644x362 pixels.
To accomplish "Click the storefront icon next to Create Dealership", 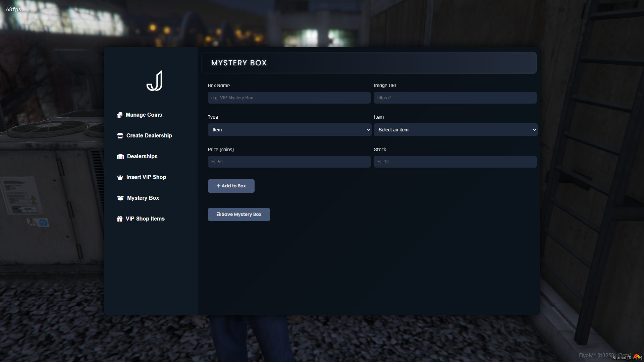I will point(120,135).
